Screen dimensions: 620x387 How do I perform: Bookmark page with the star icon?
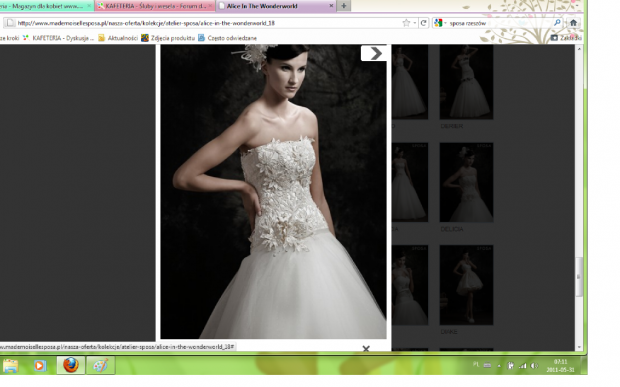point(406,23)
